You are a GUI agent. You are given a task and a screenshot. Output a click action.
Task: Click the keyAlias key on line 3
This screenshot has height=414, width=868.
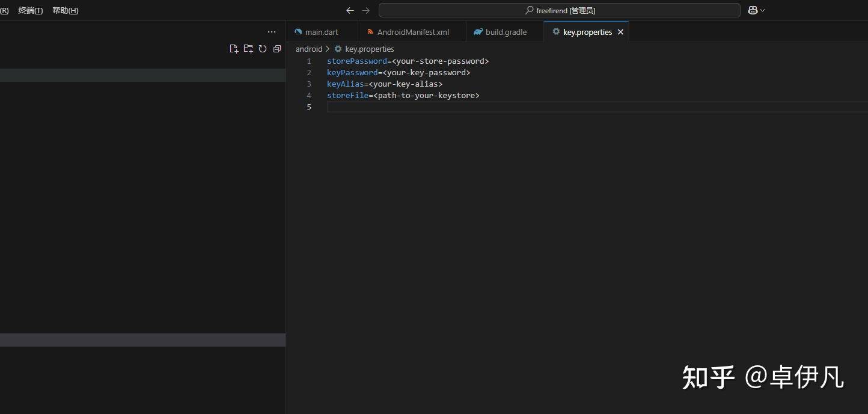pyautogui.click(x=346, y=84)
